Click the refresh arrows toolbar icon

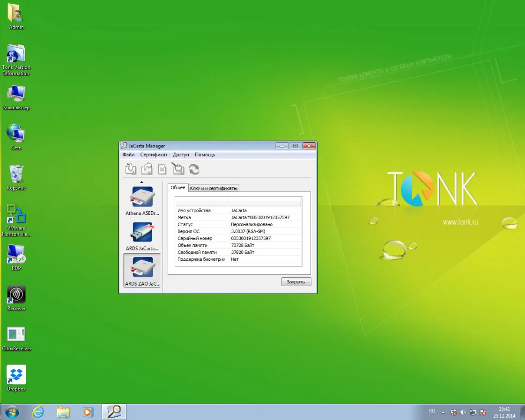194,169
